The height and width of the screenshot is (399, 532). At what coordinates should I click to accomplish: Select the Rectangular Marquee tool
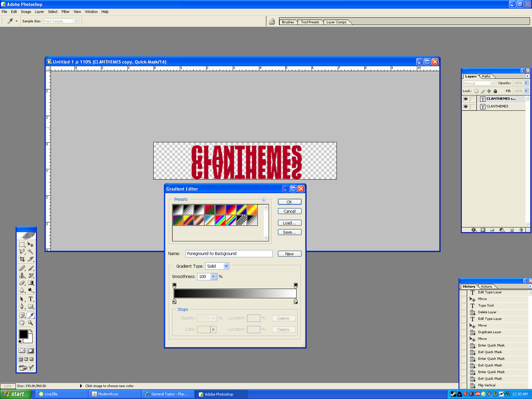pyautogui.click(x=22, y=244)
